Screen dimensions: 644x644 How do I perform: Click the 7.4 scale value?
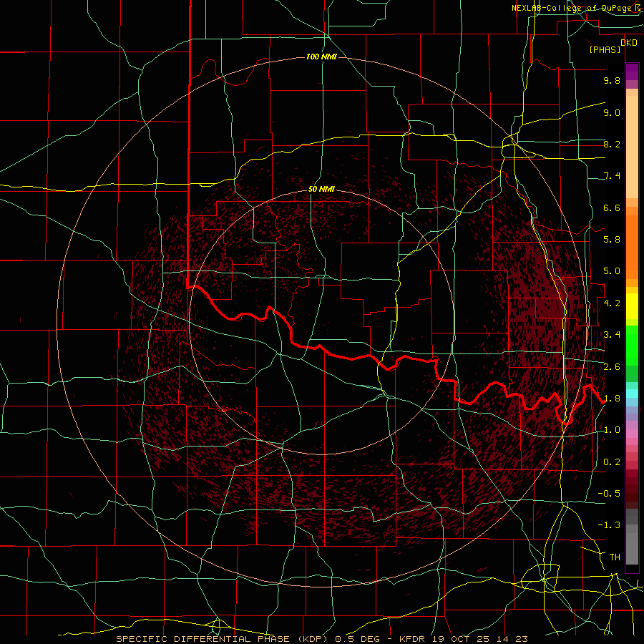point(612,176)
